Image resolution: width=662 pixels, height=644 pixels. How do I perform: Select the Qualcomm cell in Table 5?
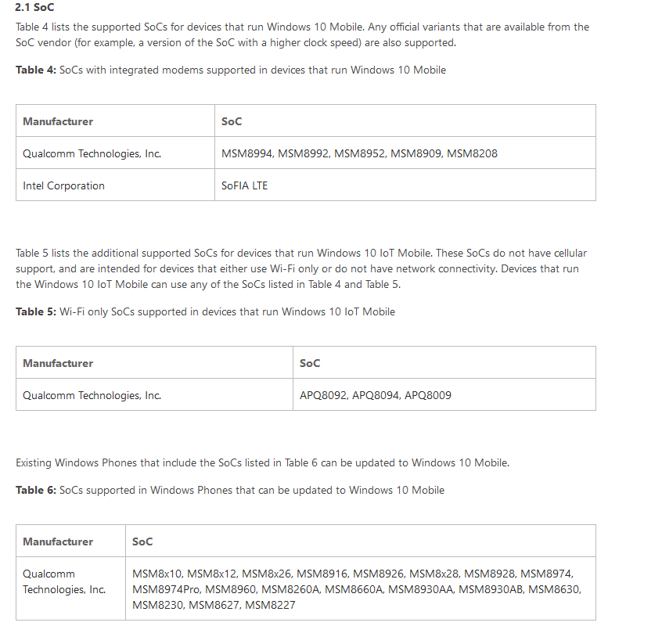(154, 394)
